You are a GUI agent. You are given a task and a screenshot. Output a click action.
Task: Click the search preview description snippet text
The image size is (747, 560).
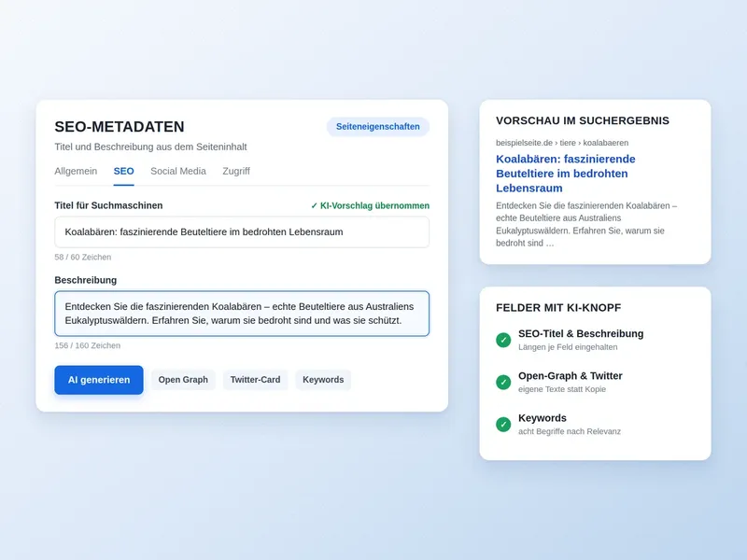click(586, 224)
